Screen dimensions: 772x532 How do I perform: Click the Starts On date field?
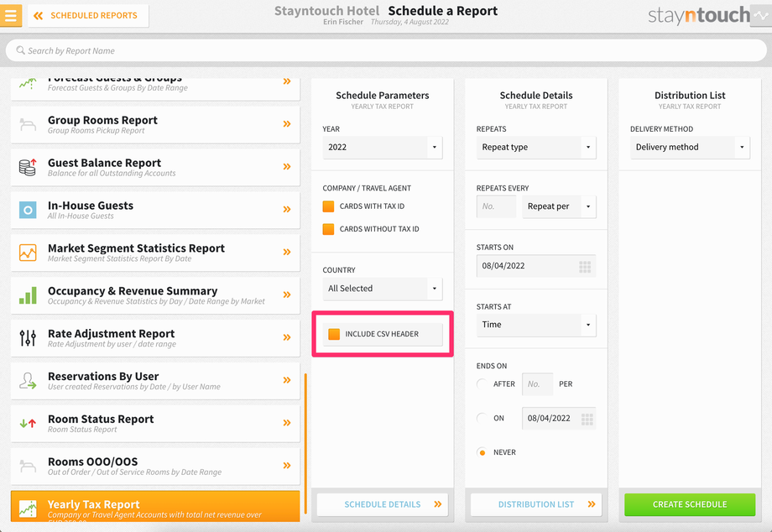[x=536, y=266]
